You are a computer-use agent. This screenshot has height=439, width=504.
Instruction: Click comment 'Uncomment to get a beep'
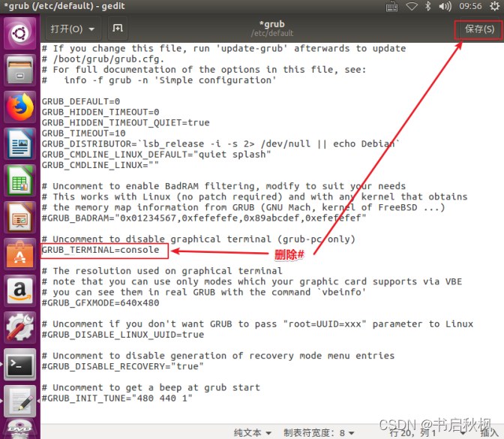[151, 388]
